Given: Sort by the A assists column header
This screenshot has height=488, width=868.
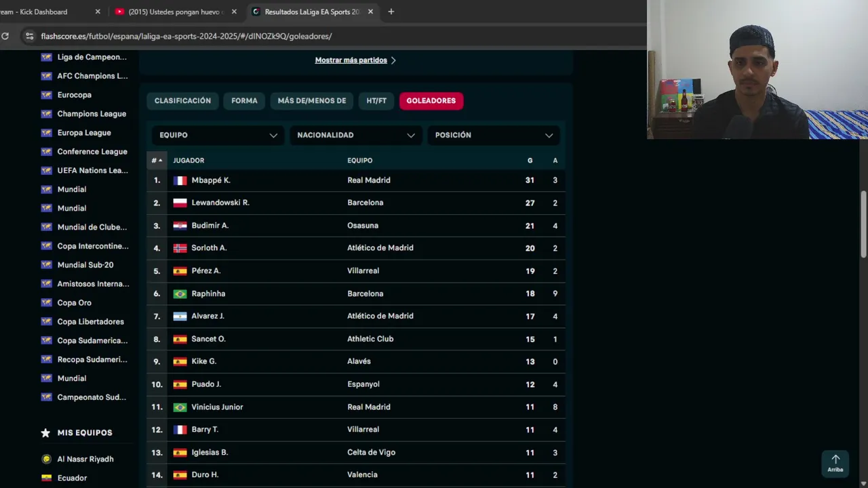Looking at the screenshot, I should tap(555, 161).
